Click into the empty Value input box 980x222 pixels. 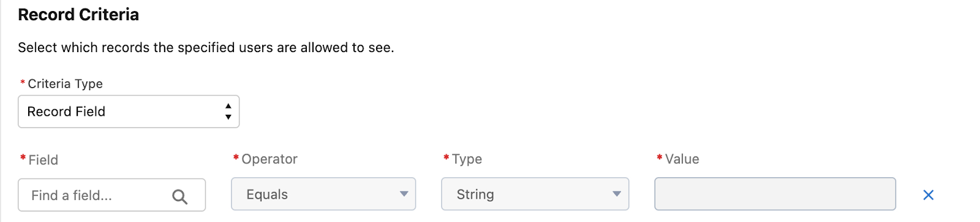pyautogui.click(x=775, y=194)
